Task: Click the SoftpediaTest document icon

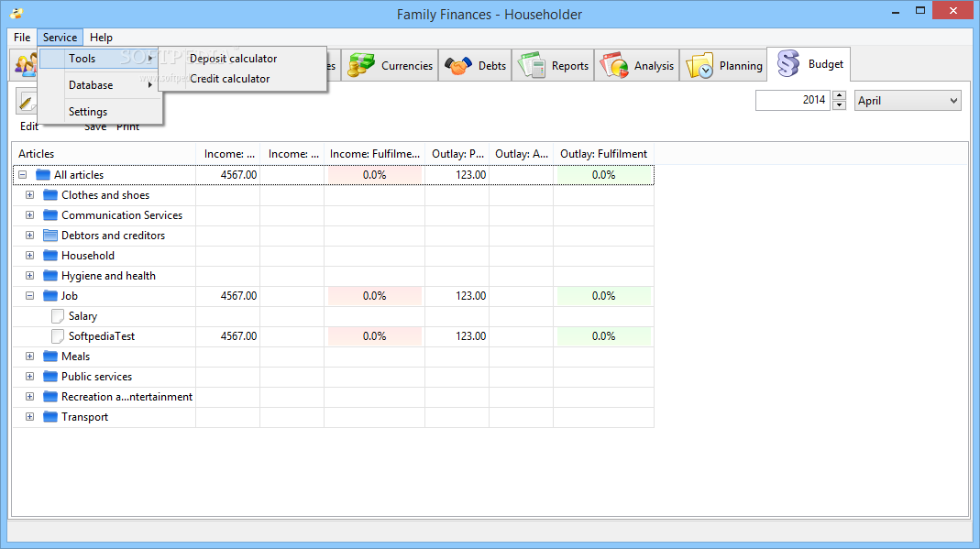Action: pos(58,336)
